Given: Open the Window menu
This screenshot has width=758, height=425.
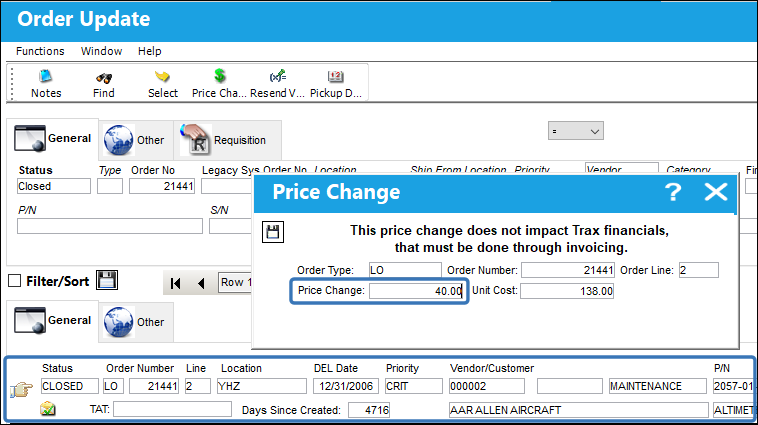Looking at the screenshot, I should (102, 51).
